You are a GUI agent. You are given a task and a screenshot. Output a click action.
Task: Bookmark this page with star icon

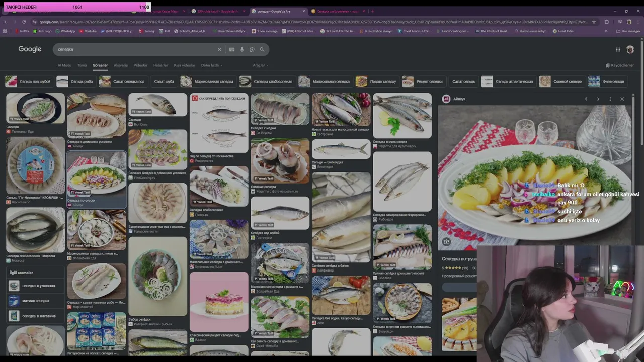[x=594, y=22]
